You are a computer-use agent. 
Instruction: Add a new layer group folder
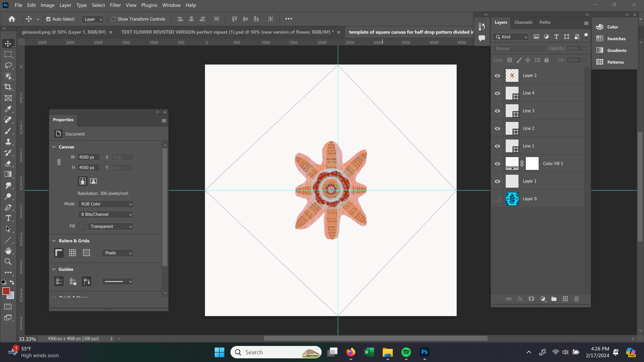[x=554, y=299]
